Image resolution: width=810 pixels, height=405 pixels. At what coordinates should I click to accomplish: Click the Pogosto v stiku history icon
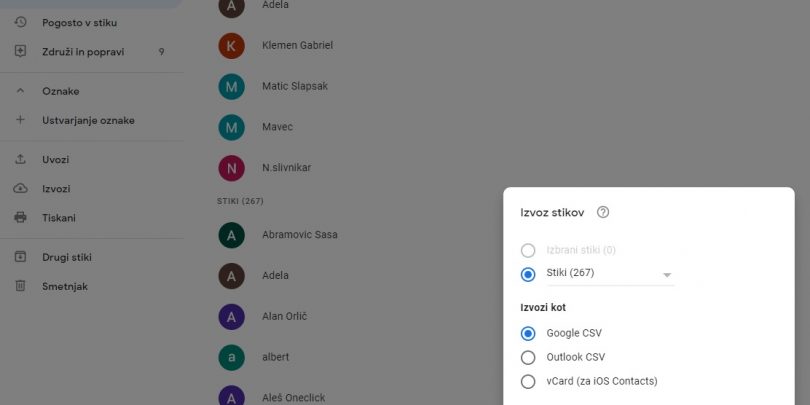(20, 22)
